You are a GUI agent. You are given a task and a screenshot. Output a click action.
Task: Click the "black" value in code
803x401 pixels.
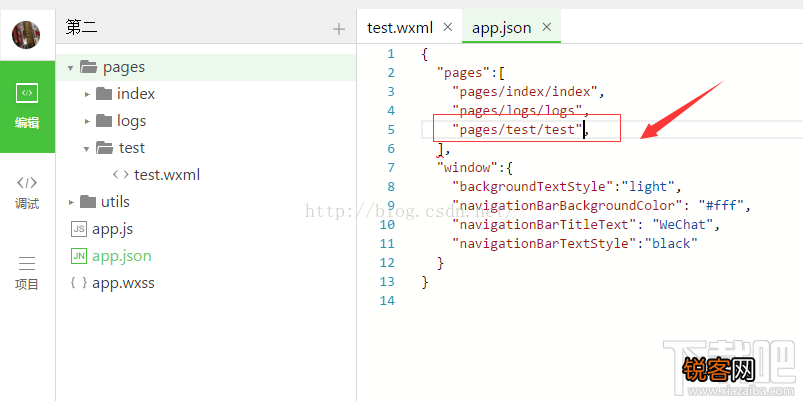pyautogui.click(x=671, y=243)
